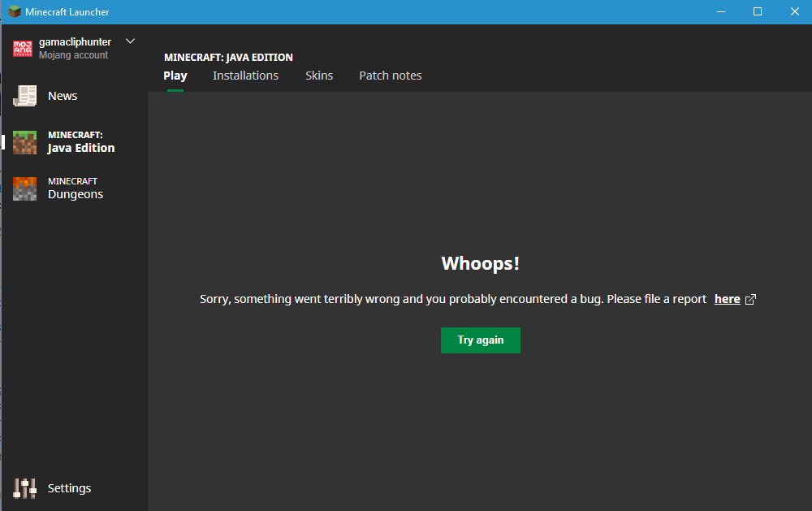Click the Try again button
This screenshot has width=812, height=511.
point(481,340)
